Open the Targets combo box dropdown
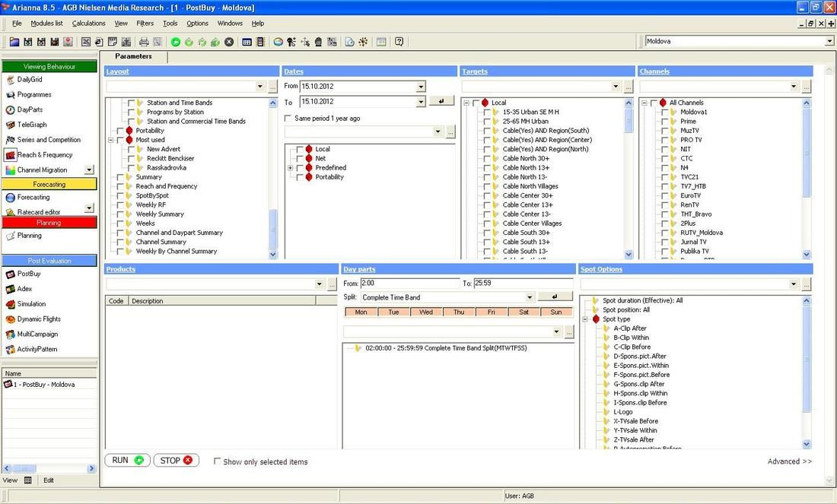Screen dimensions: 837x504 (x=616, y=87)
